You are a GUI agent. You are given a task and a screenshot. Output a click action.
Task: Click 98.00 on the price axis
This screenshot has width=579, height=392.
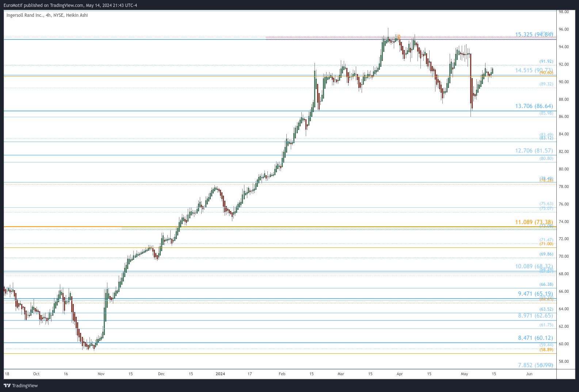(x=564, y=12)
